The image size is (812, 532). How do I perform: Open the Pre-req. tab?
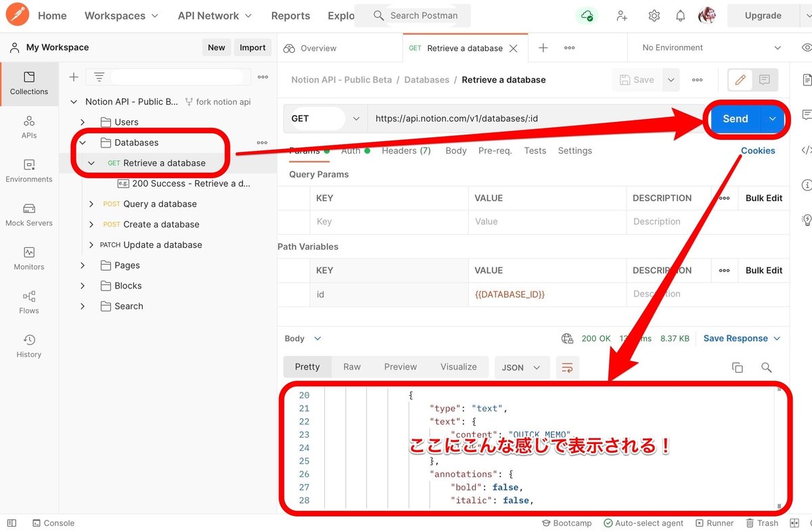495,151
